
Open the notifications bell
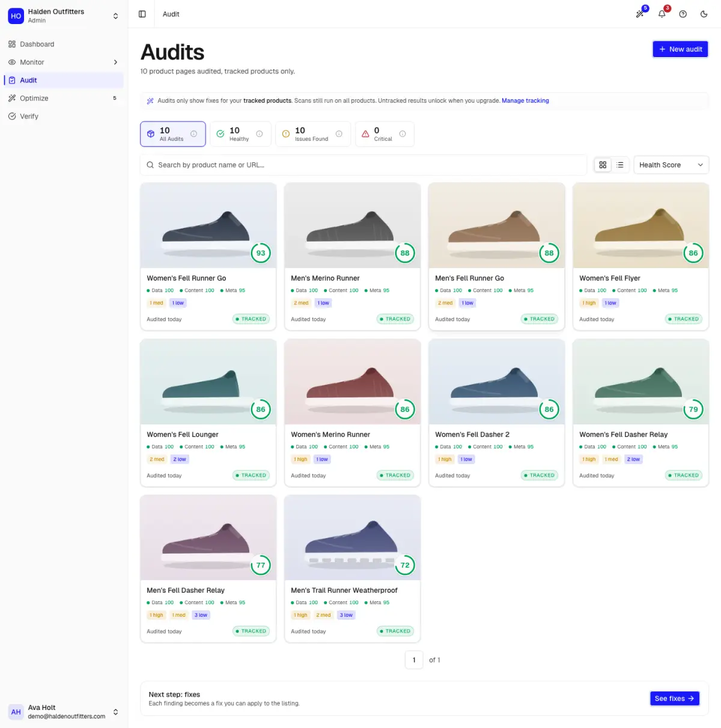(x=662, y=14)
